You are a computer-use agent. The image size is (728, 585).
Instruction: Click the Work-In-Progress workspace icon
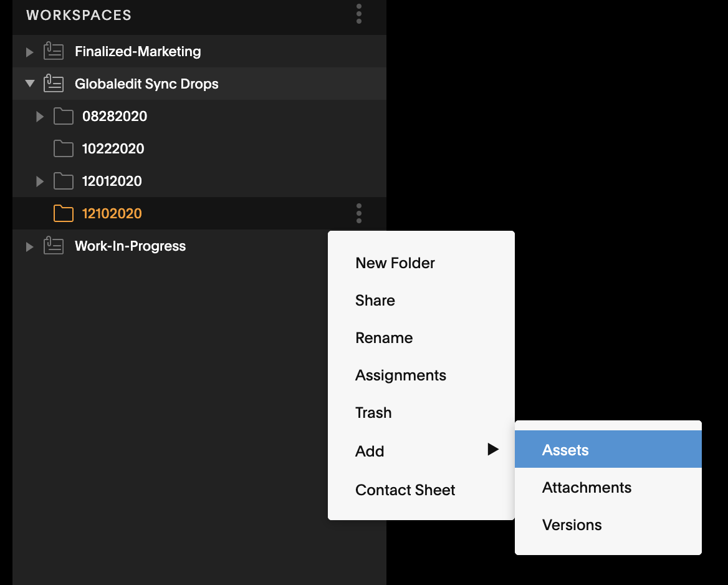[54, 246]
